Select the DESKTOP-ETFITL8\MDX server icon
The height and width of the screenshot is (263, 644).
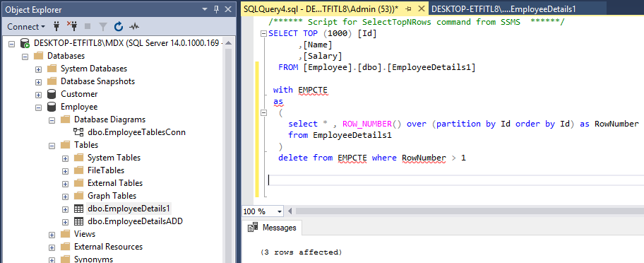pos(25,43)
